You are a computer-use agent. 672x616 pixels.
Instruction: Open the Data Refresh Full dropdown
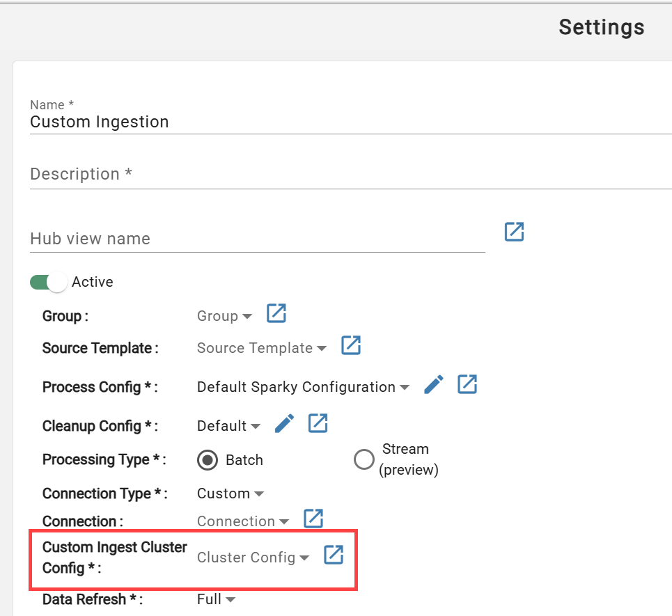coord(216,599)
